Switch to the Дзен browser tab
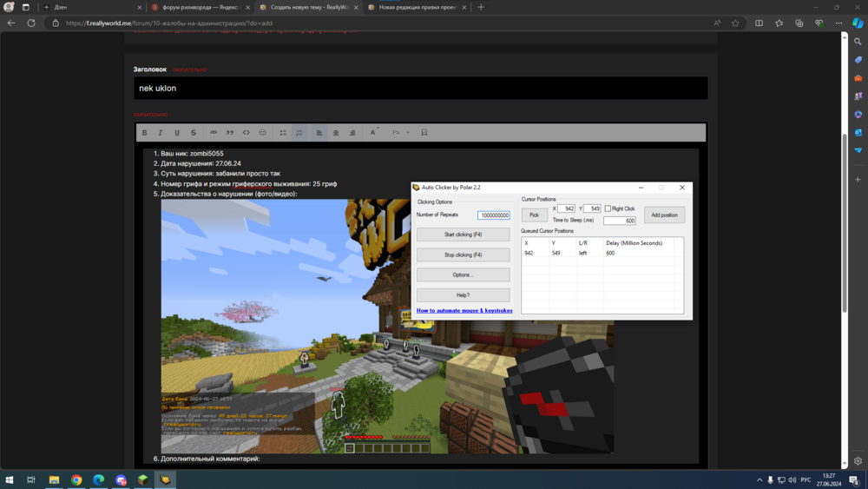 [93, 7]
